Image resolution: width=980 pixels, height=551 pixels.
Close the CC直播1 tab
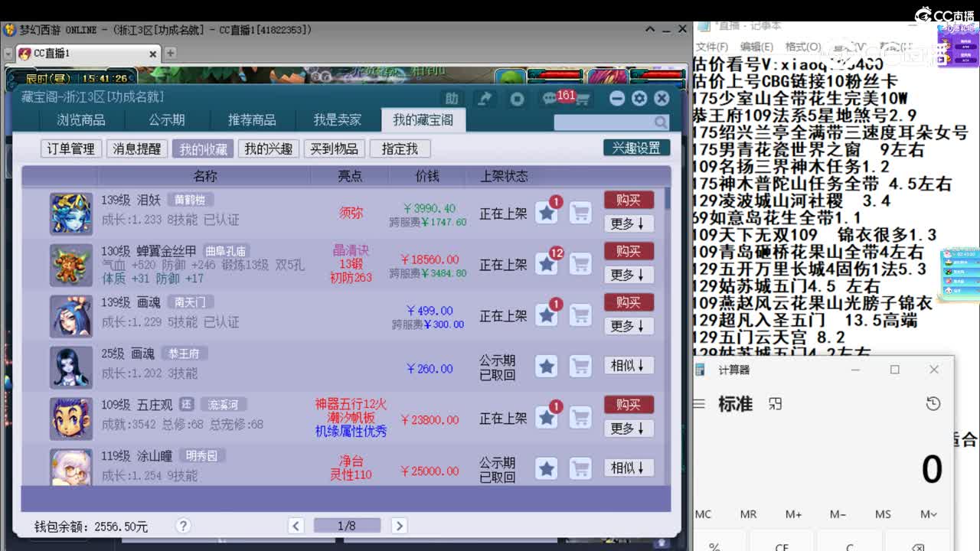point(152,54)
